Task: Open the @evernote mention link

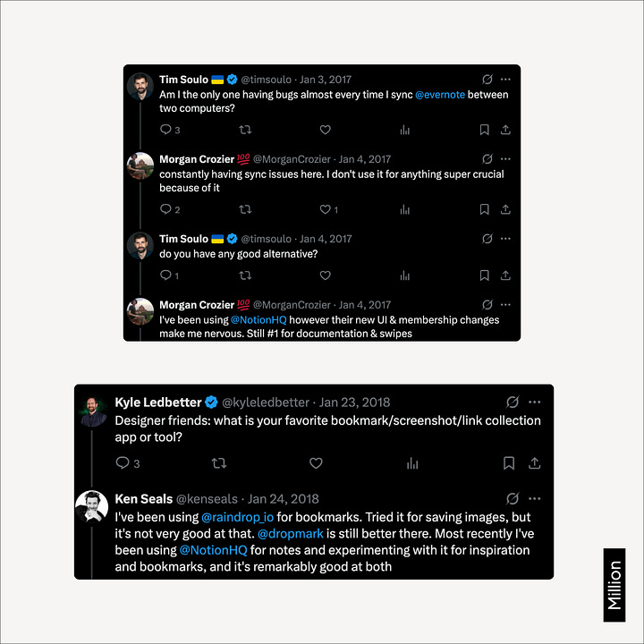Action: (x=440, y=95)
